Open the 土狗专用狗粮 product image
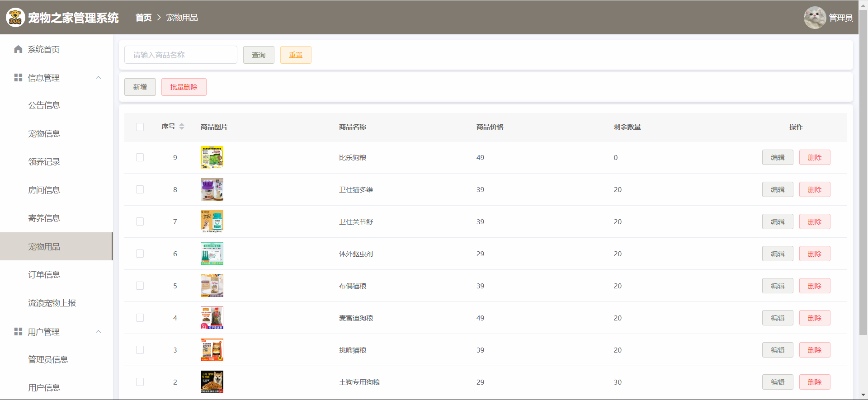Image resolution: width=868 pixels, height=400 pixels. pyautogui.click(x=212, y=382)
